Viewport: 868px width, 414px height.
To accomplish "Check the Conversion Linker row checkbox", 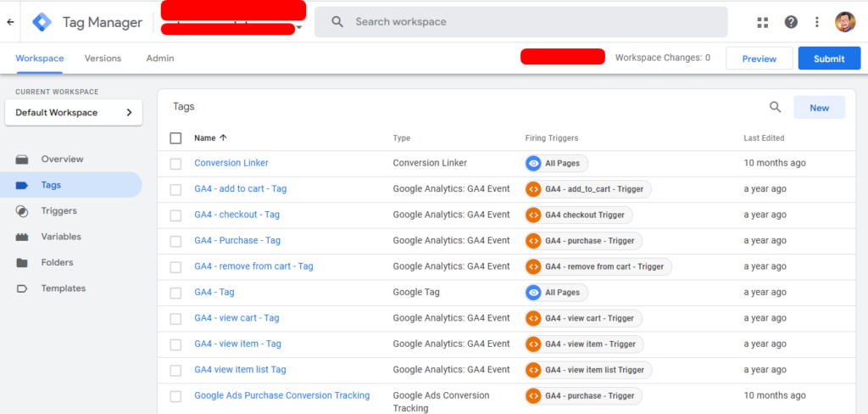I will tap(175, 164).
